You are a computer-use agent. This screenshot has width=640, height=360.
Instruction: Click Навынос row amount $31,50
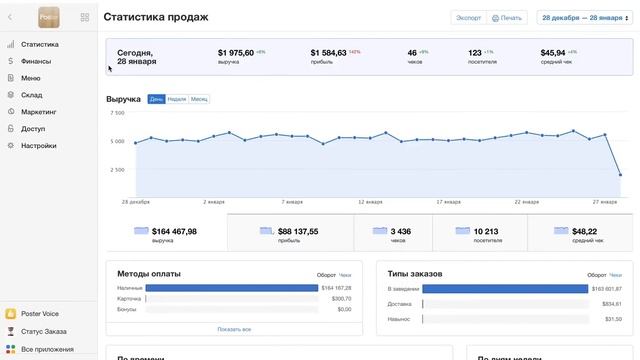coord(613,319)
